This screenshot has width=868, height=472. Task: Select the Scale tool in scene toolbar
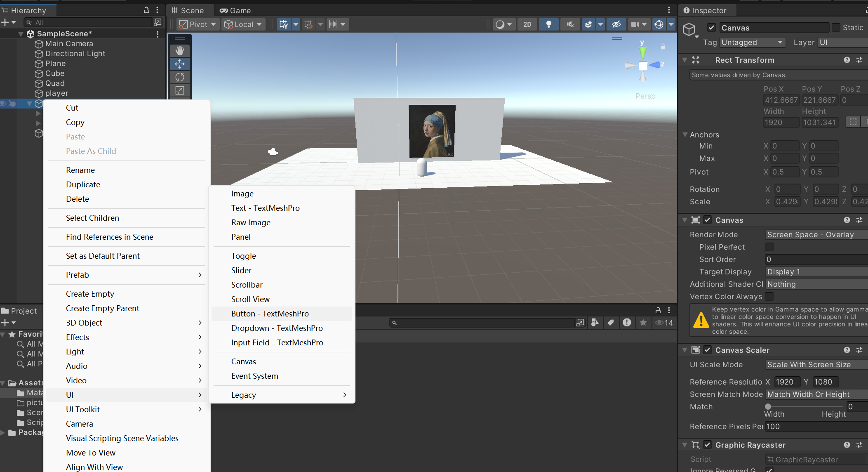180,90
